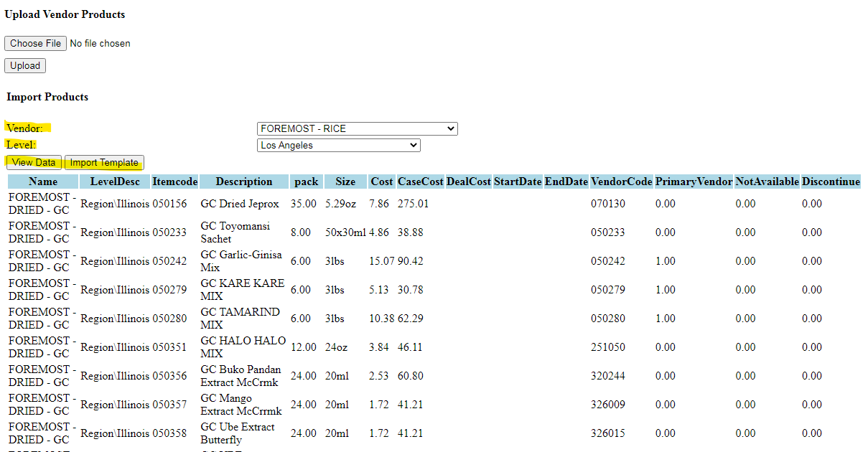Click the Description column header
868x452 pixels.
pyautogui.click(x=244, y=182)
